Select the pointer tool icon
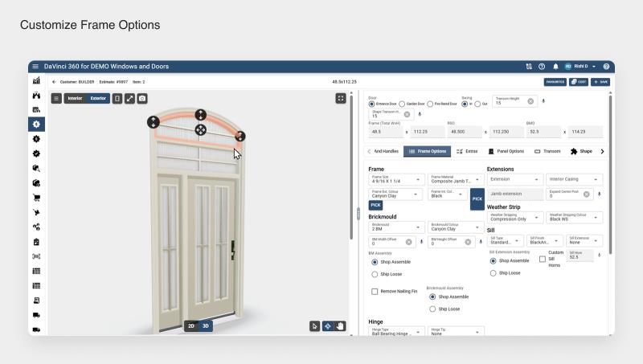Image resolution: width=643 pixels, height=364 pixels. point(314,326)
